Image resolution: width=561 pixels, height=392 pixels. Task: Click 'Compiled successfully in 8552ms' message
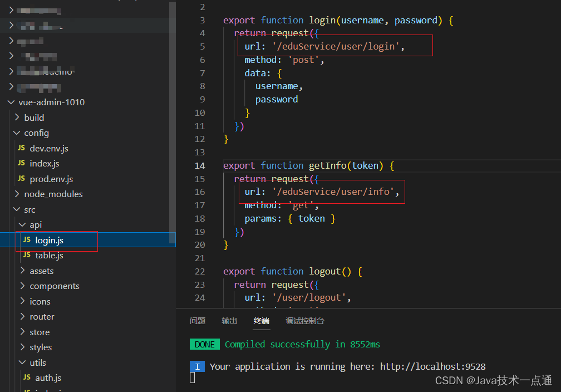(302, 344)
